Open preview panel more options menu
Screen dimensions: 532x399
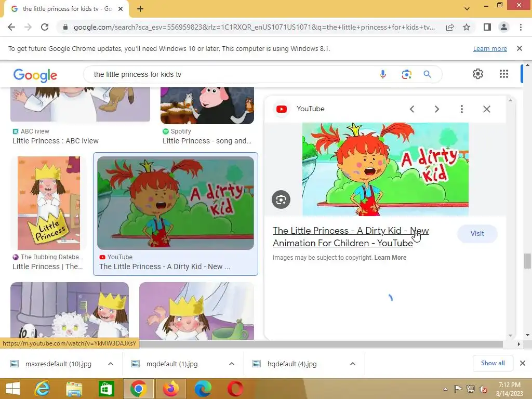point(462,109)
